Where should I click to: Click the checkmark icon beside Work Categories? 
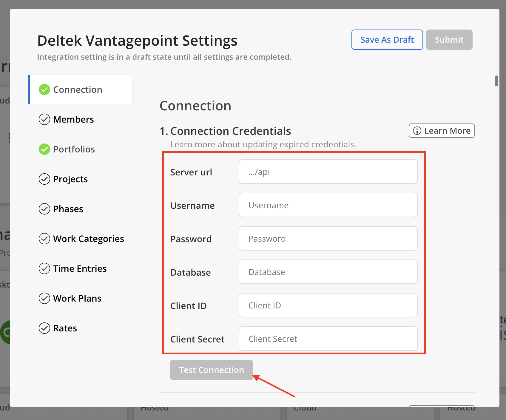44,239
